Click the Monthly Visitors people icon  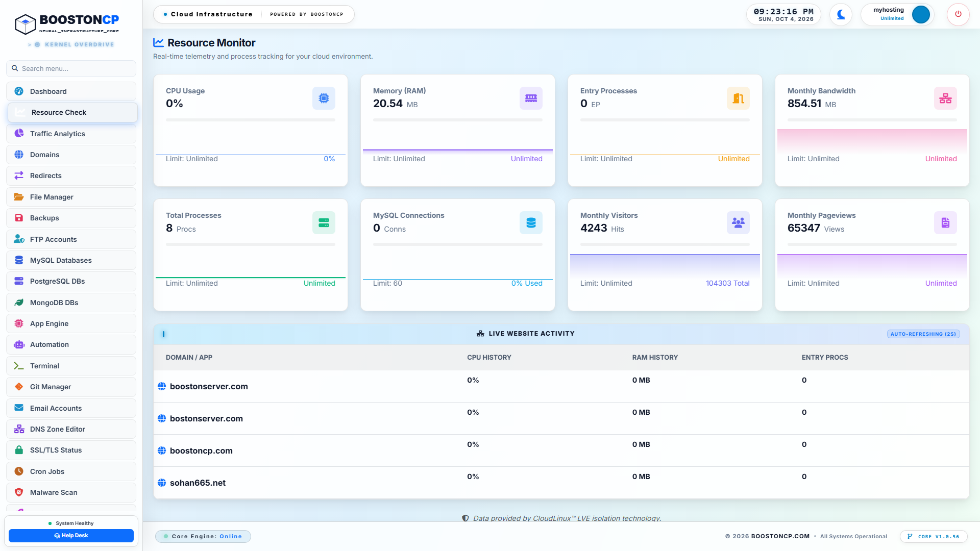[738, 222]
